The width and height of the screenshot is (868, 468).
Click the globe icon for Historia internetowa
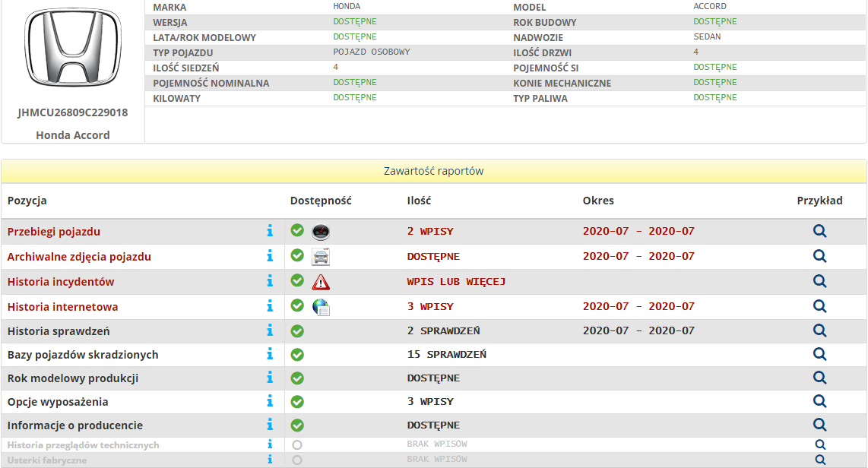point(321,307)
